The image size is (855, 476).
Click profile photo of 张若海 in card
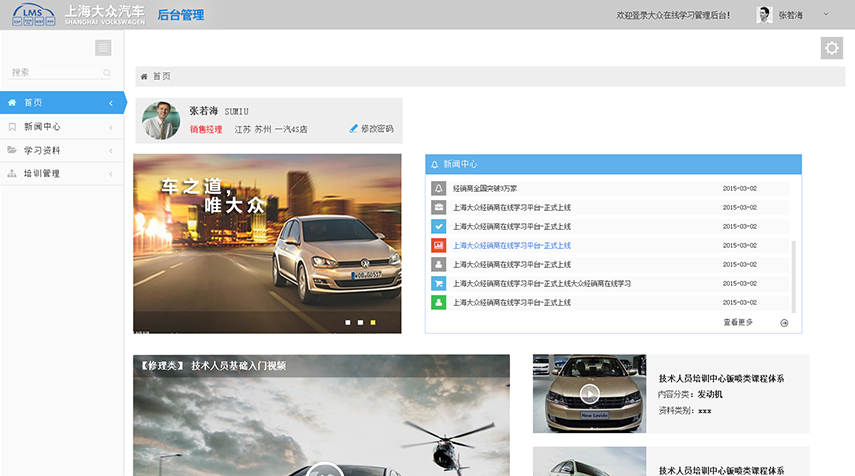pyautogui.click(x=161, y=120)
